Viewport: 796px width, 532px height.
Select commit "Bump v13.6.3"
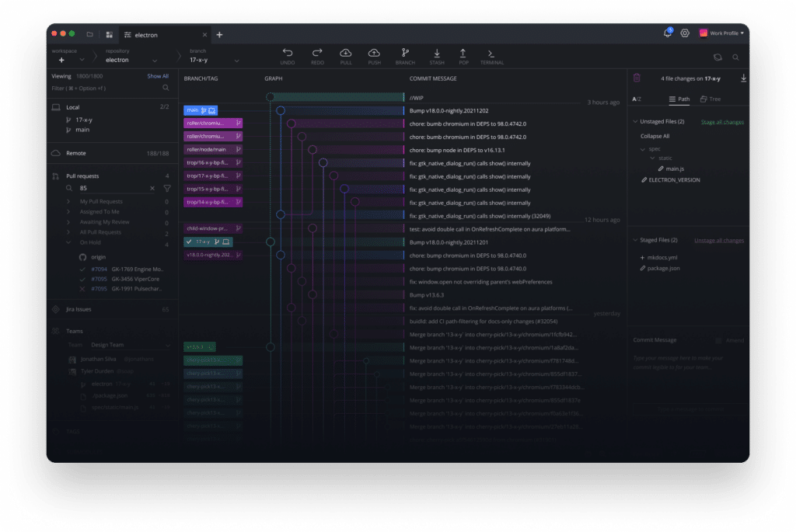[427, 295]
